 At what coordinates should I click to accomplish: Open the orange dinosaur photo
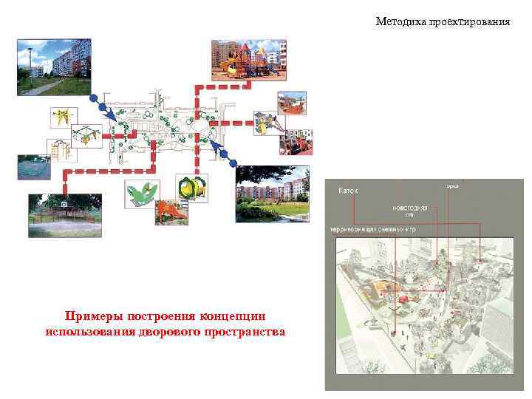[x=171, y=212]
